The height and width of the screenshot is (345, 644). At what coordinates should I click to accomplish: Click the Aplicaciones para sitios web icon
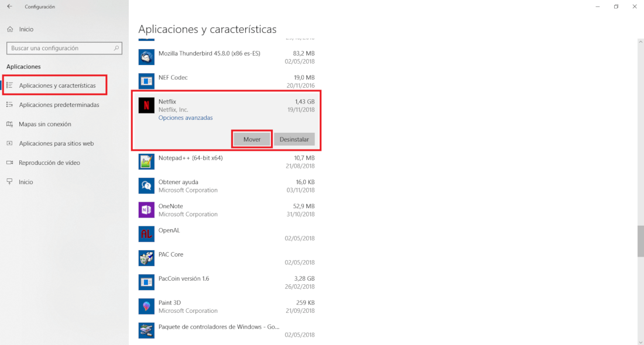point(10,143)
